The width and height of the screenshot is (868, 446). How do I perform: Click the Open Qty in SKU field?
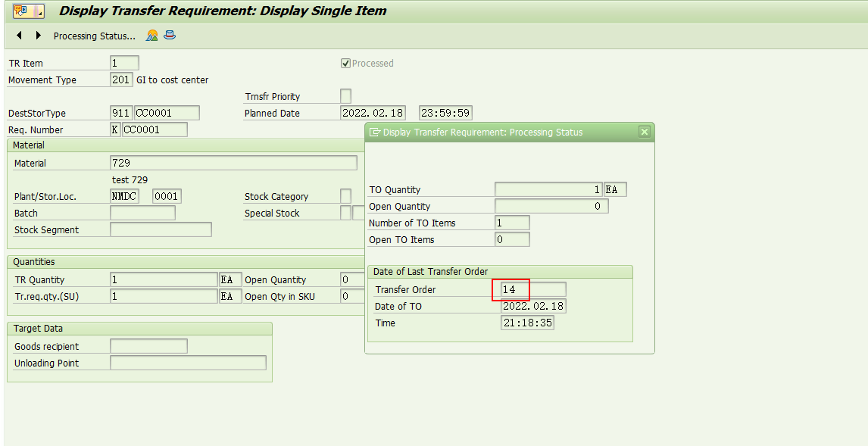tap(353, 296)
